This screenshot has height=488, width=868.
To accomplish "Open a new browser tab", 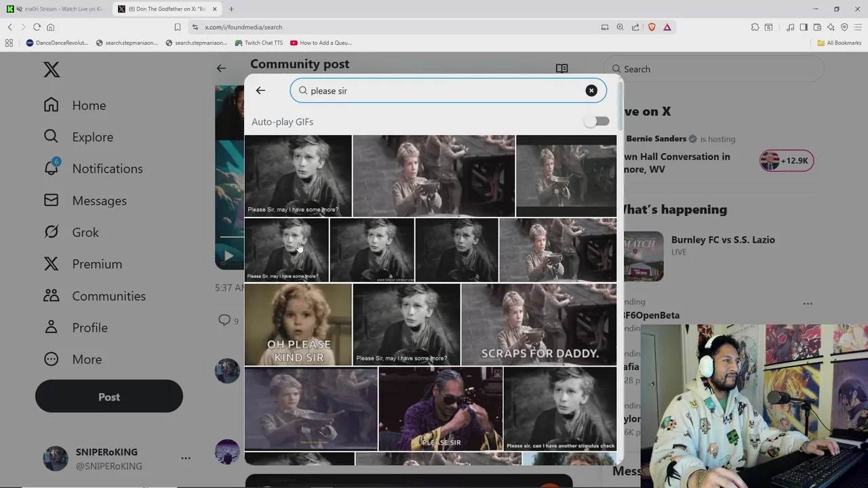I will [231, 9].
